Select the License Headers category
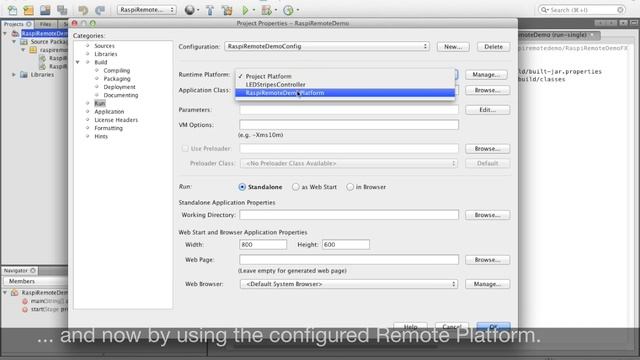The image size is (640, 360). click(116, 120)
